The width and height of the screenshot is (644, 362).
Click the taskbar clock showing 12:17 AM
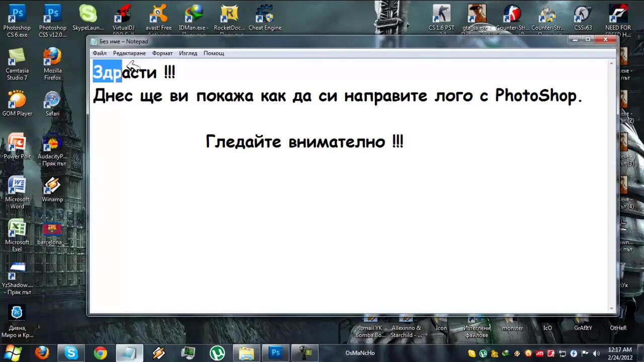coord(619,353)
